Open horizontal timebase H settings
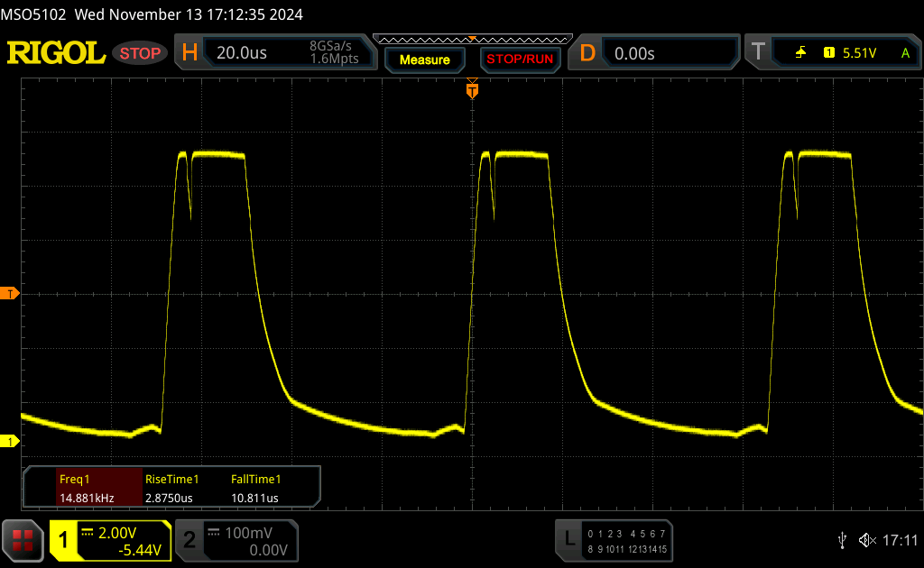Viewport: 924px width, 568px height. tap(189, 53)
